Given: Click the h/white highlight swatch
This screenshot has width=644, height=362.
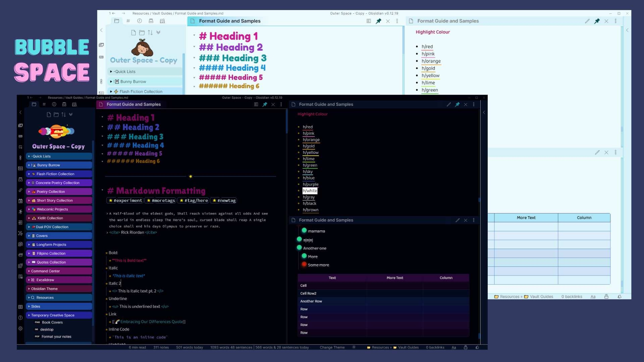Looking at the screenshot, I should coord(310,191).
